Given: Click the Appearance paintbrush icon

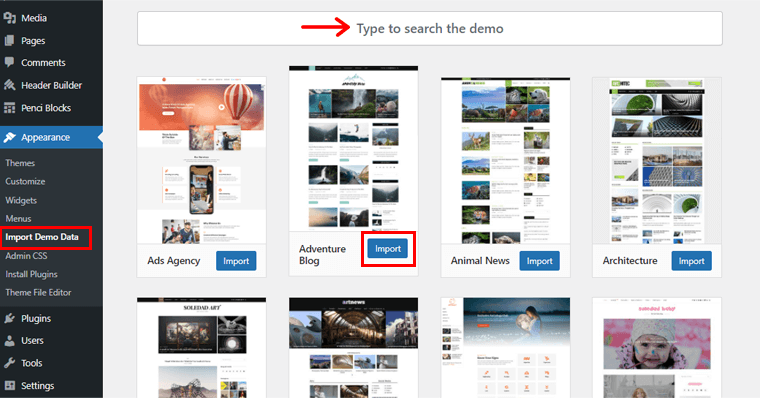Looking at the screenshot, I should 10,137.
